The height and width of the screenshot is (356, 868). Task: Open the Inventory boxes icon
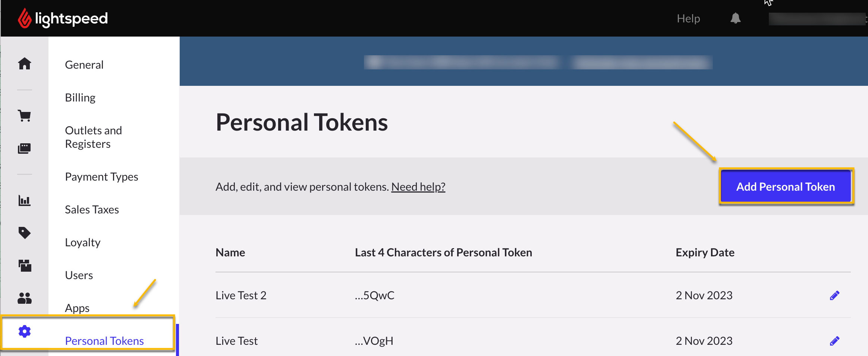(x=25, y=265)
